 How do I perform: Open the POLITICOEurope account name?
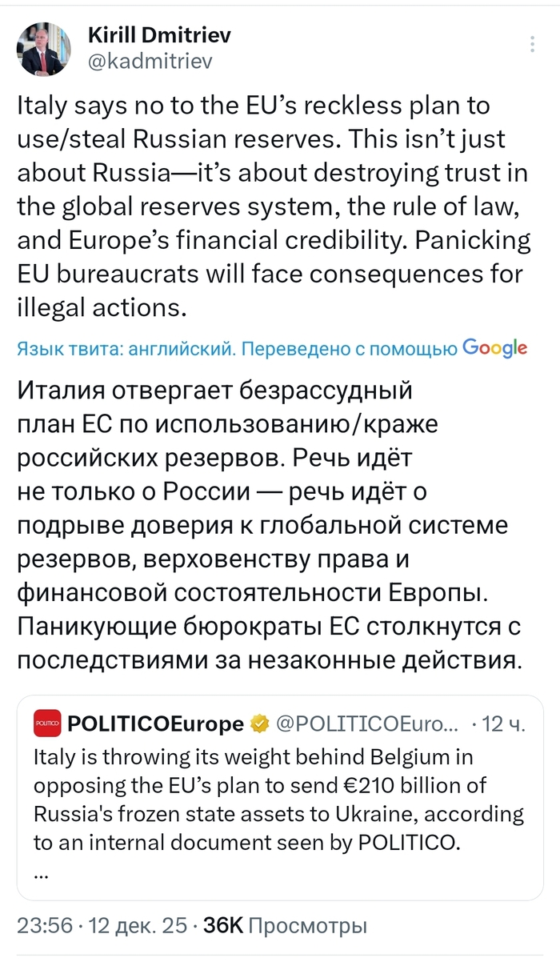pyautogui.click(x=155, y=725)
